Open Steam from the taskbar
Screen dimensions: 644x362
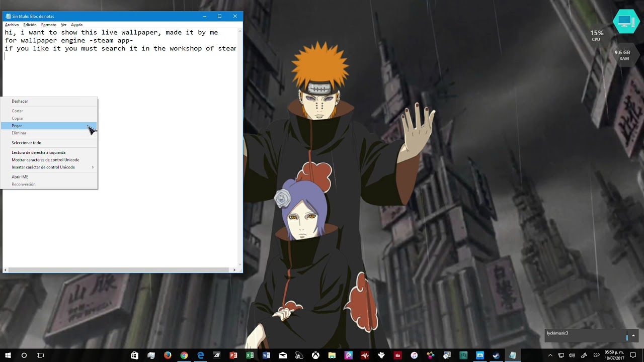pos(496,355)
